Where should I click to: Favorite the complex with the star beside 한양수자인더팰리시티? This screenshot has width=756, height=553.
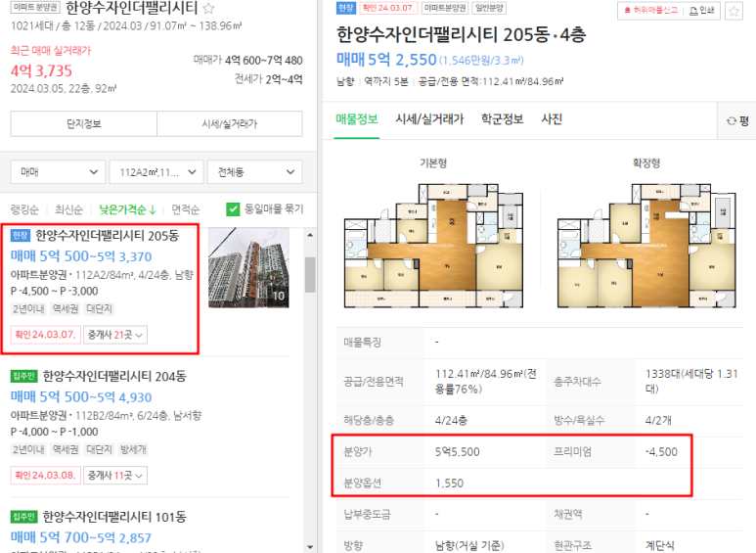[208, 8]
